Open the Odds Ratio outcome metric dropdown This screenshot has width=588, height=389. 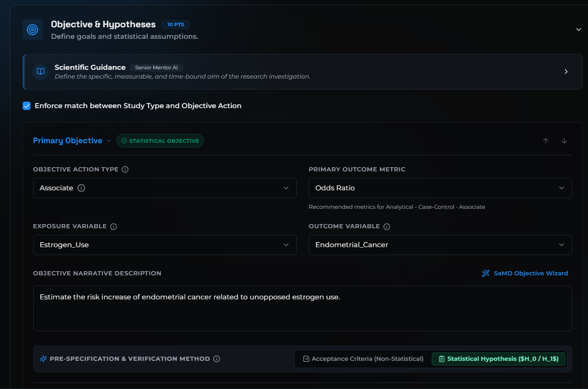[441, 188]
